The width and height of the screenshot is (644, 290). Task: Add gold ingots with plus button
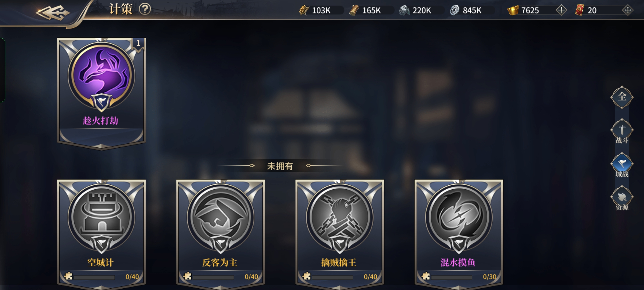click(561, 10)
